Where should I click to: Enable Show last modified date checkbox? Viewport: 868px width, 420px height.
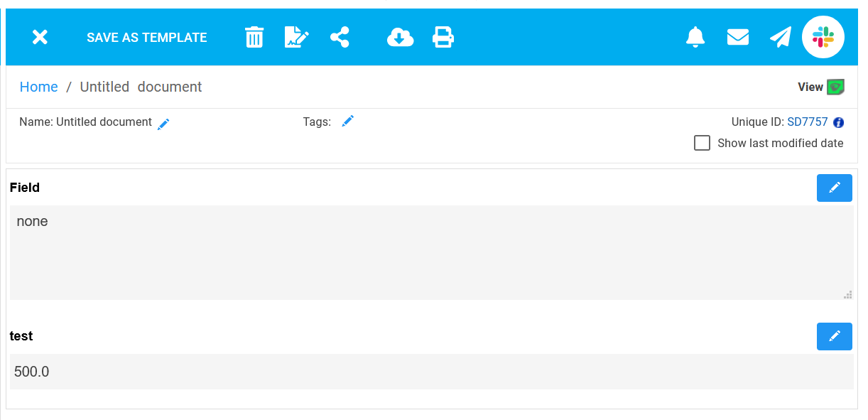[x=702, y=143]
